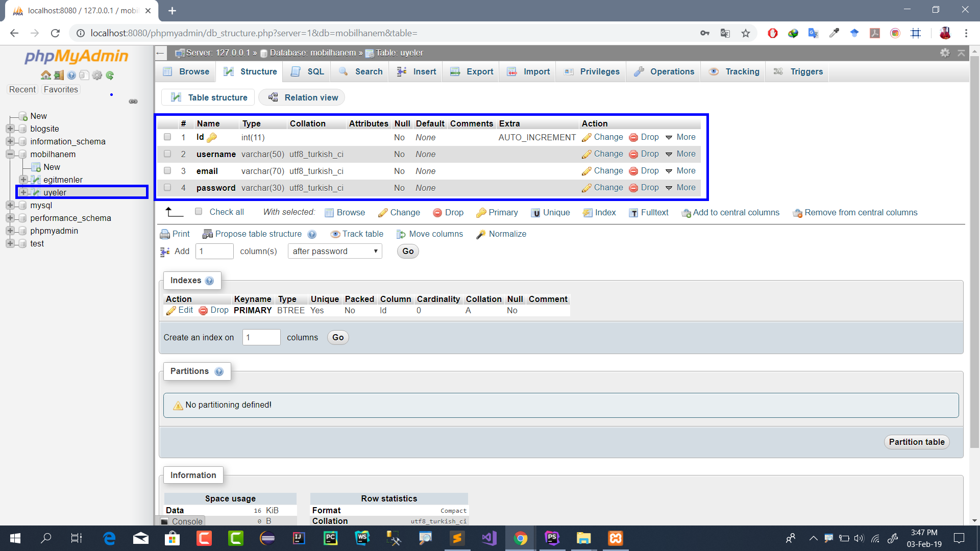Expand the mysql database node
Image resolution: width=980 pixels, height=551 pixels.
point(10,205)
